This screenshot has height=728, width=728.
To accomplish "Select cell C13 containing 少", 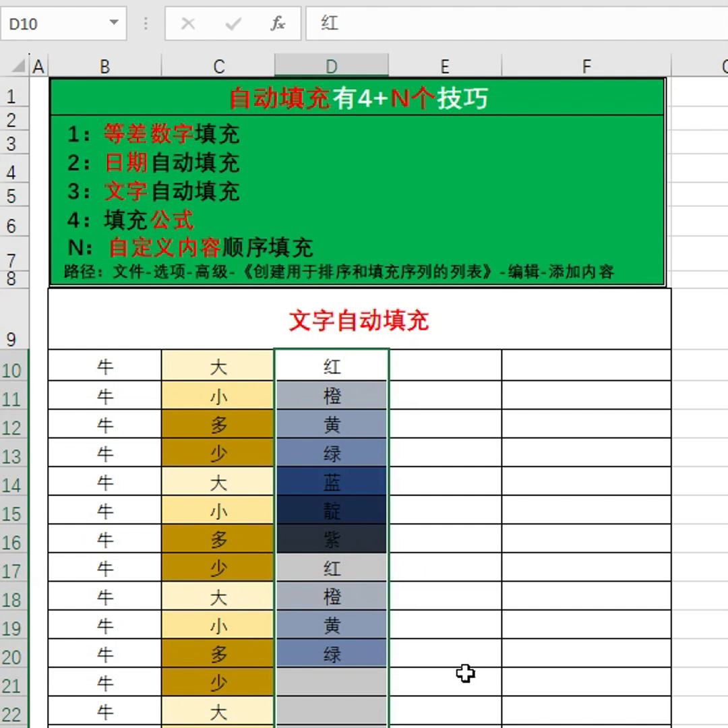I will pos(218,453).
